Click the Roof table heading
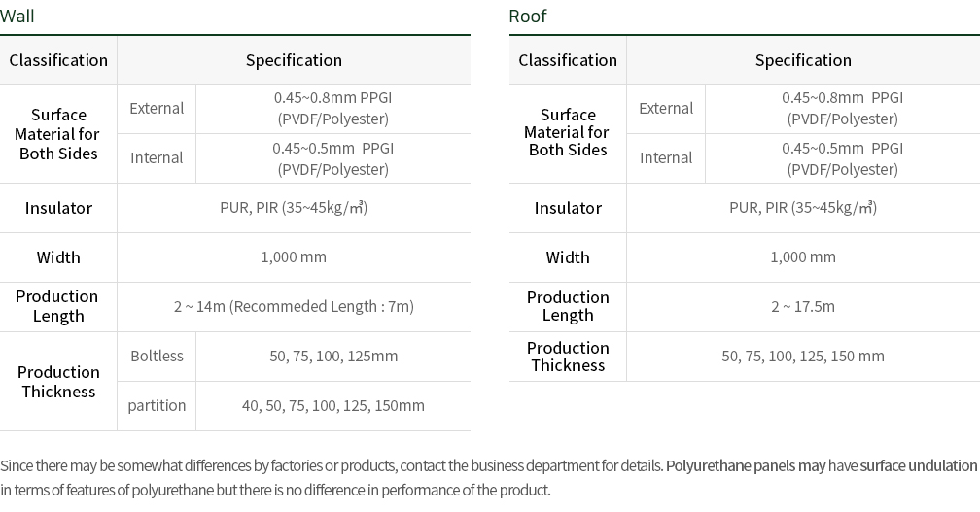This screenshot has height=512, width=980. tap(528, 16)
